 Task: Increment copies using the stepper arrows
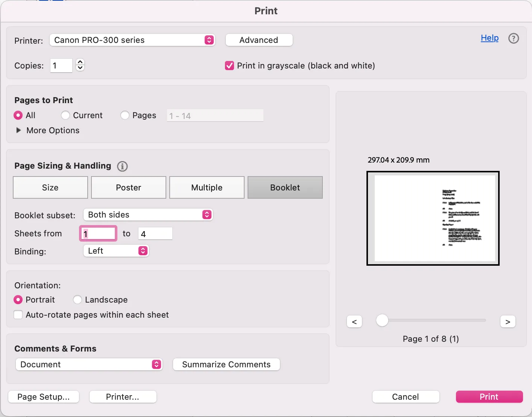80,63
